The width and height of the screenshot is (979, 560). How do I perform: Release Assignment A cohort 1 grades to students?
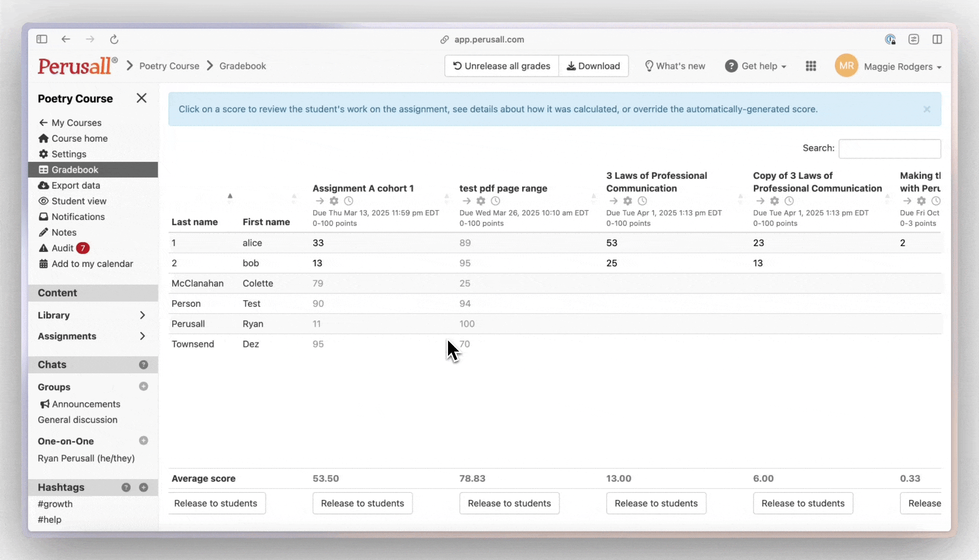[x=362, y=503]
